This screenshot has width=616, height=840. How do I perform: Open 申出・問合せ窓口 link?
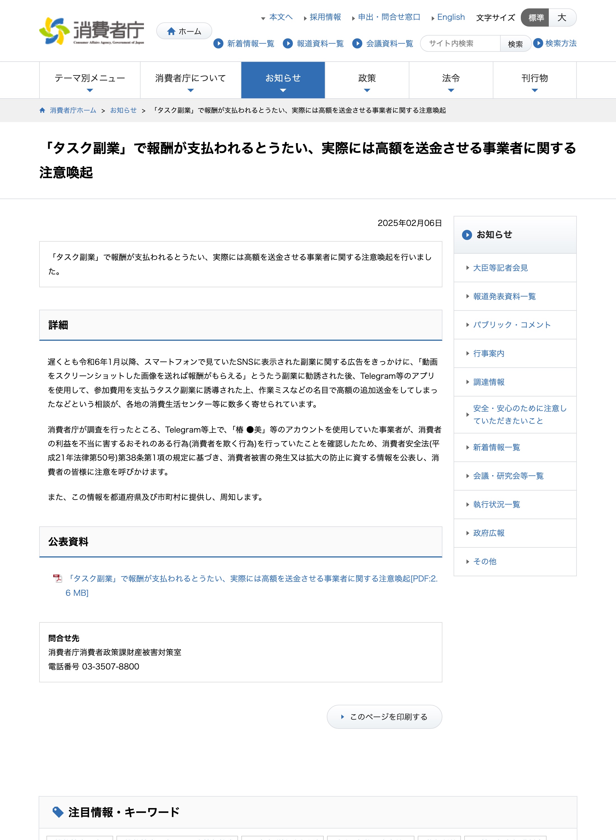(x=389, y=17)
